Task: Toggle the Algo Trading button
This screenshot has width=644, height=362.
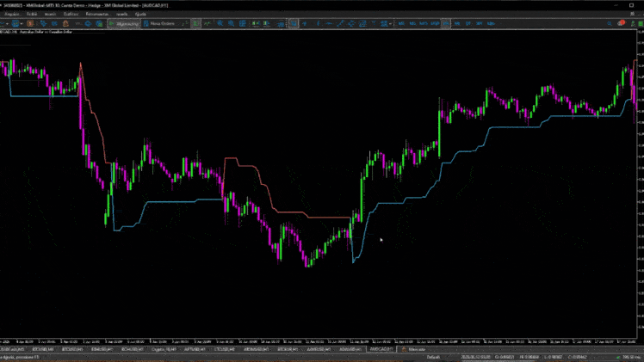Action: point(124,23)
